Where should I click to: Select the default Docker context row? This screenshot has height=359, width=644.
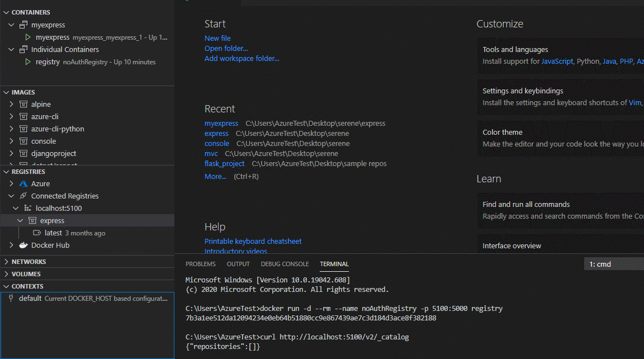click(x=87, y=298)
